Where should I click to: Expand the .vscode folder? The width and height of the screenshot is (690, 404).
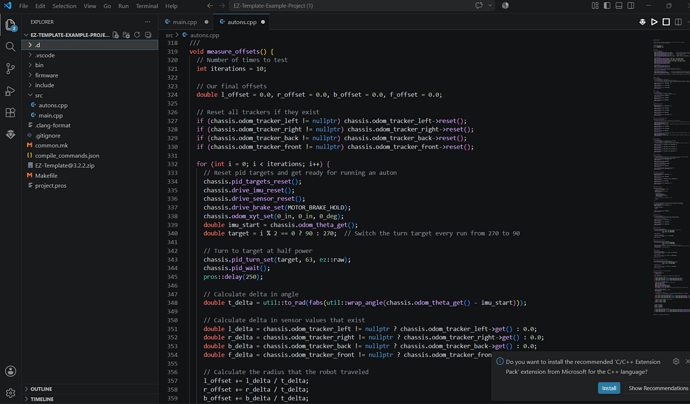coord(90,55)
